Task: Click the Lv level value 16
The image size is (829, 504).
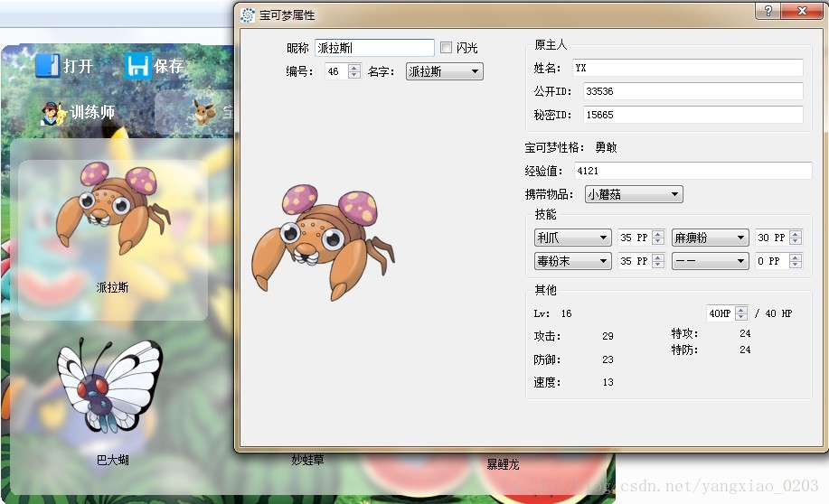Action: (566, 313)
